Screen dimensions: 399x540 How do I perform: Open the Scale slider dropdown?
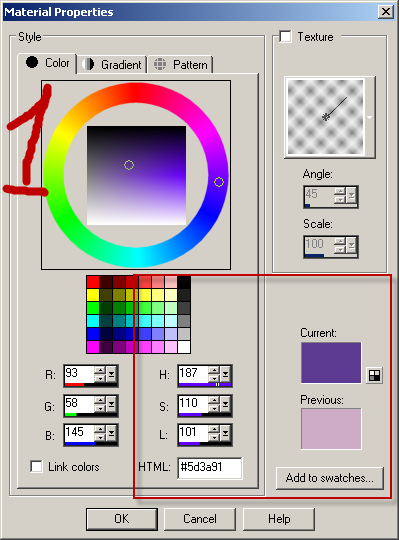351,246
